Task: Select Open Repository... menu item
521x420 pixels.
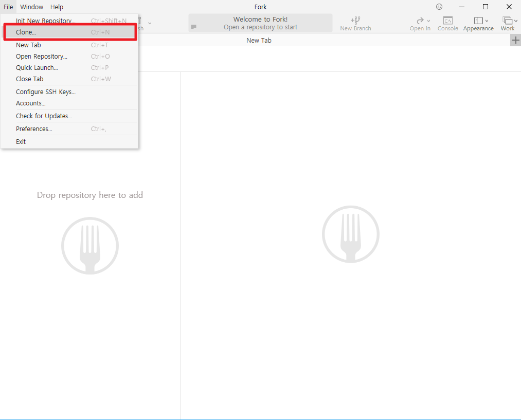Action: [69, 57]
